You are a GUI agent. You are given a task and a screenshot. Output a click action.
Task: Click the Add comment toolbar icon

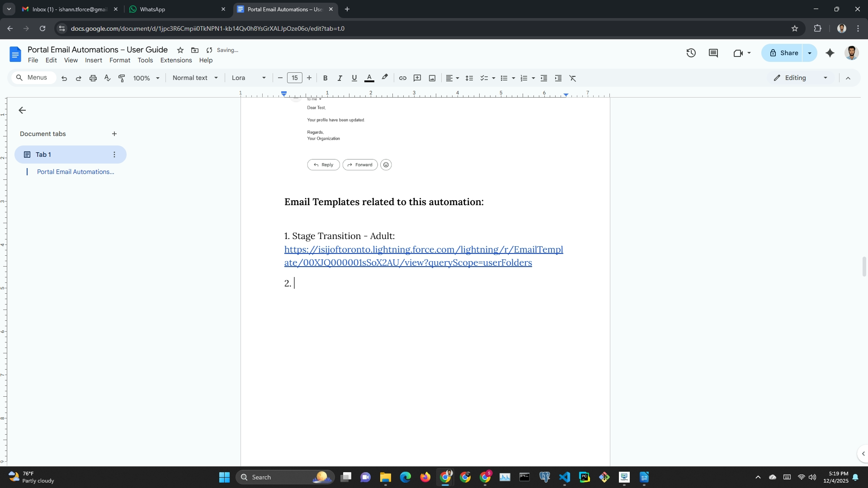pos(417,78)
